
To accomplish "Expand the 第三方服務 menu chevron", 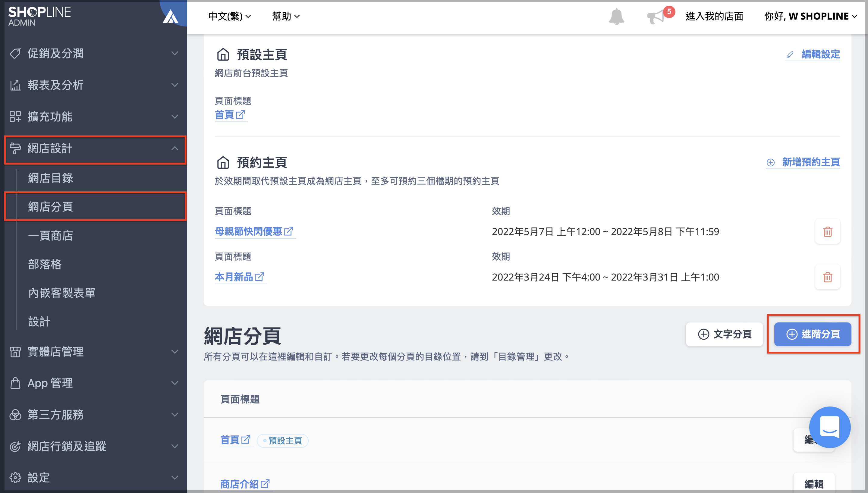I will pos(175,414).
